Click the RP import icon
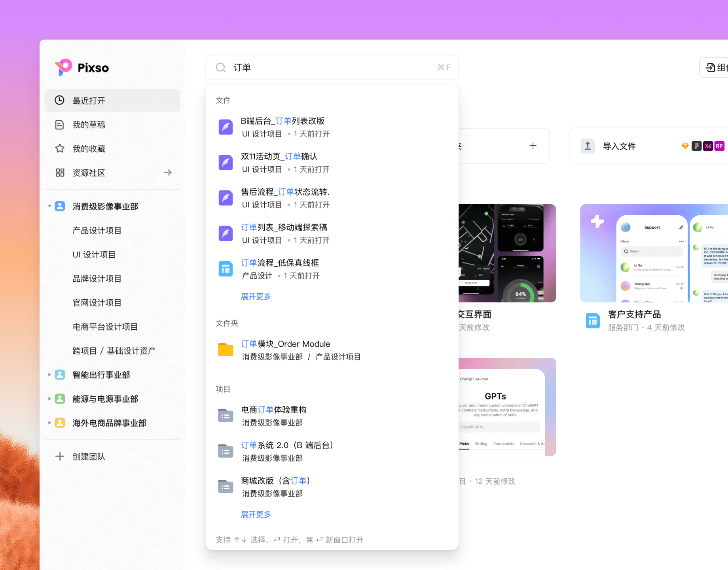Viewport: 728px width, 570px height. pyautogui.click(x=719, y=146)
